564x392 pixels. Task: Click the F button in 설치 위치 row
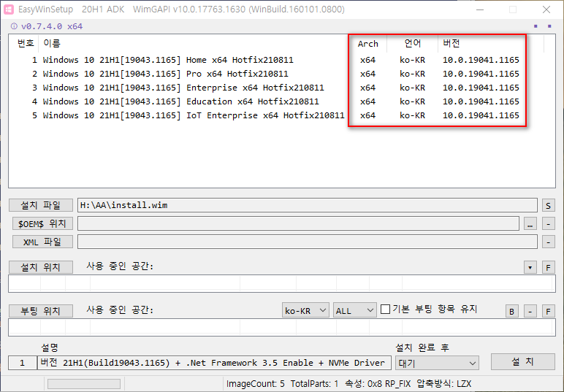tap(548, 267)
